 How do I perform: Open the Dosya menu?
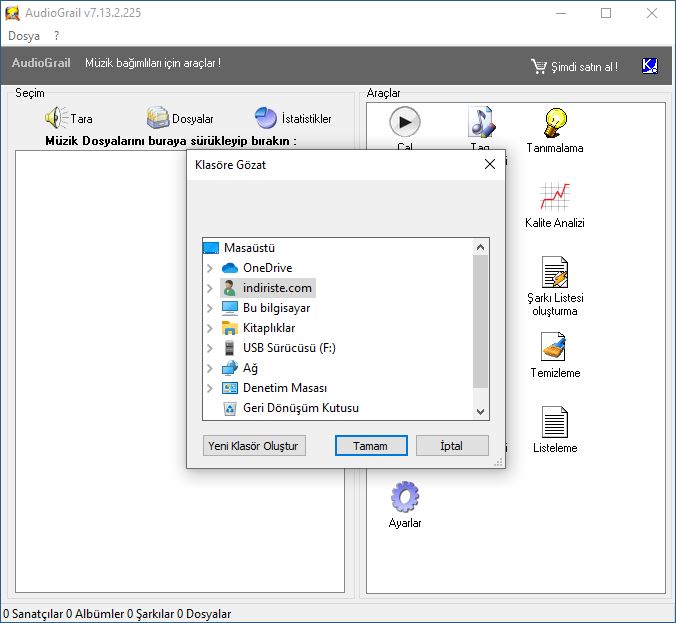(24, 36)
